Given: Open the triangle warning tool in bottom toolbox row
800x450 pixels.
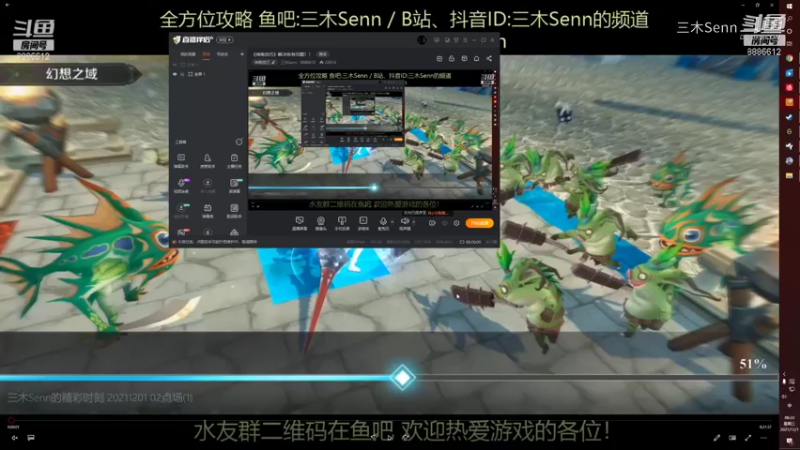Looking at the screenshot, I should (x=234, y=232).
